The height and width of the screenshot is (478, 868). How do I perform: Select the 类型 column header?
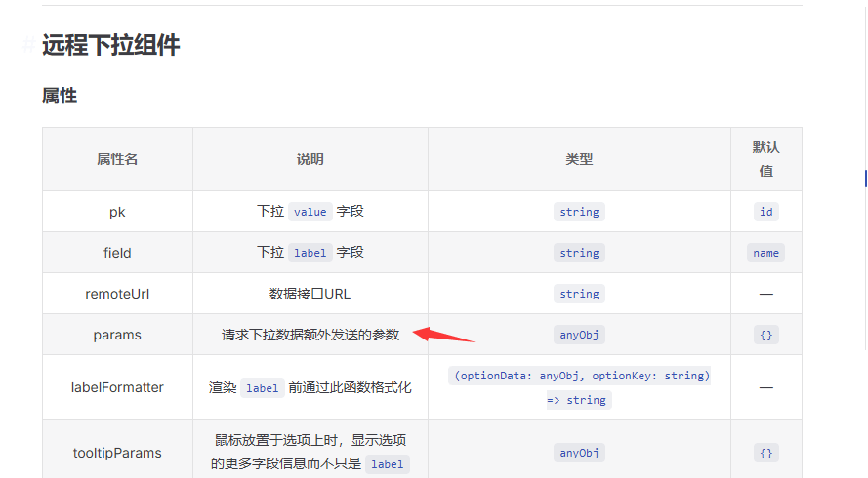(579, 159)
